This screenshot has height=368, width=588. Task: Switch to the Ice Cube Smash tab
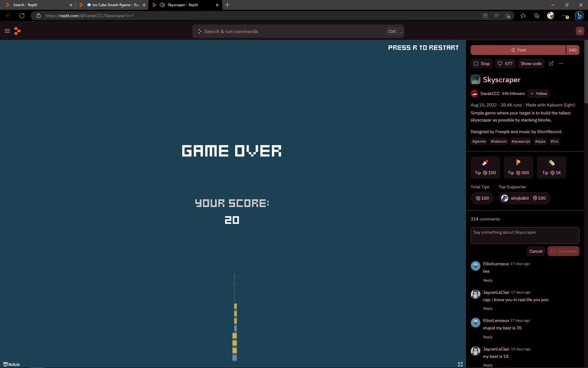pos(113,5)
